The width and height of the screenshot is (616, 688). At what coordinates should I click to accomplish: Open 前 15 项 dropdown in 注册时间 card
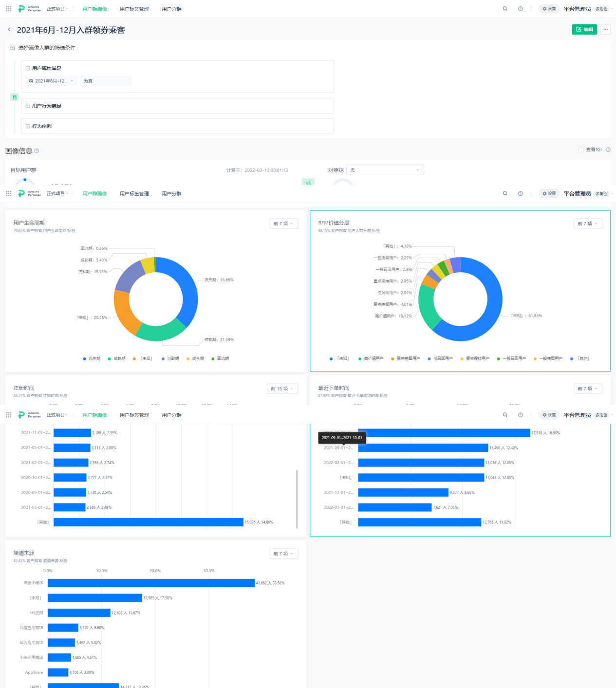(x=282, y=389)
